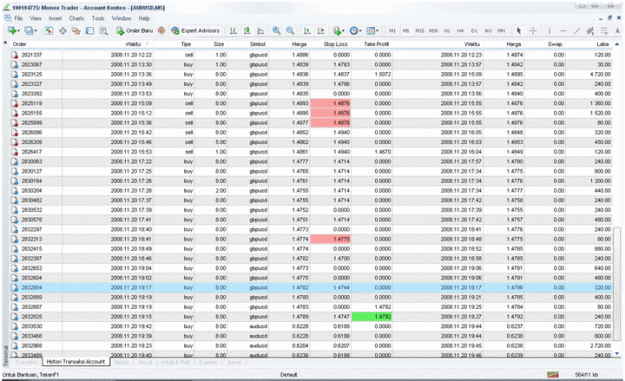Open the New Chart tool

tap(12, 31)
